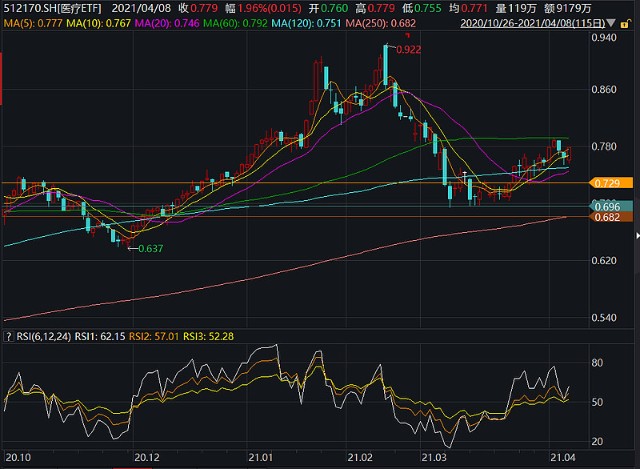The image size is (640, 469).
Task: Click the 20.12 date on time axis
Action: point(147,457)
